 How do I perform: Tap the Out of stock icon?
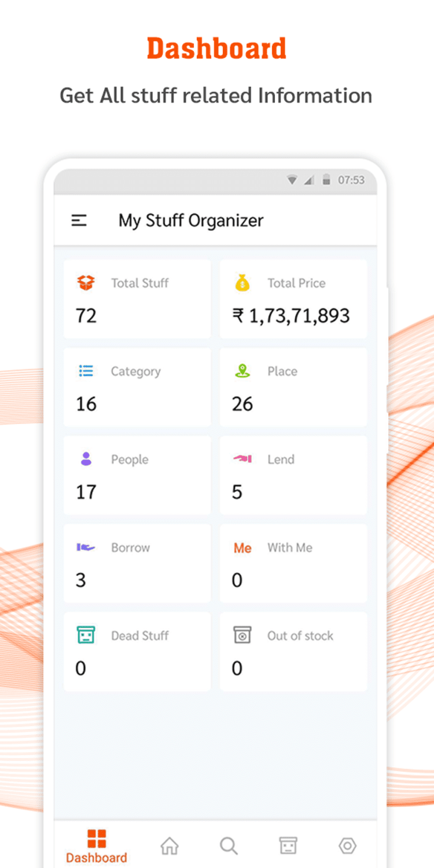tap(242, 635)
